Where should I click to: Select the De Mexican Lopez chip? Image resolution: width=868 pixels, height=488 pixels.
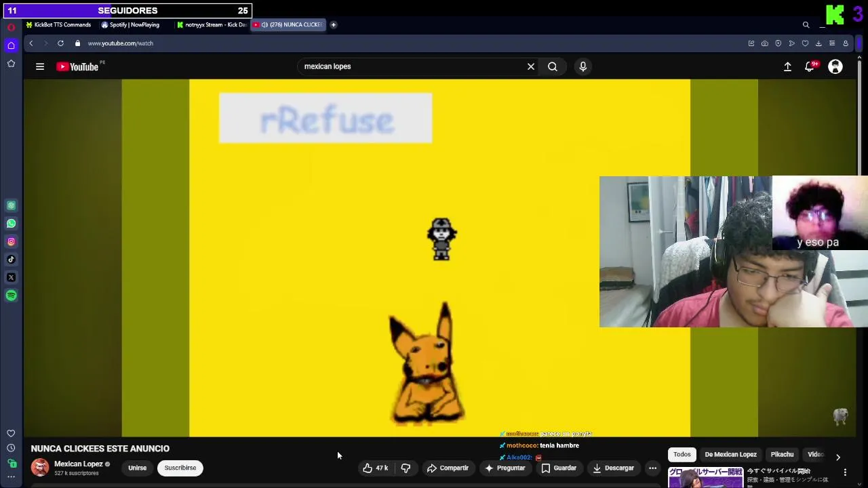point(730,455)
